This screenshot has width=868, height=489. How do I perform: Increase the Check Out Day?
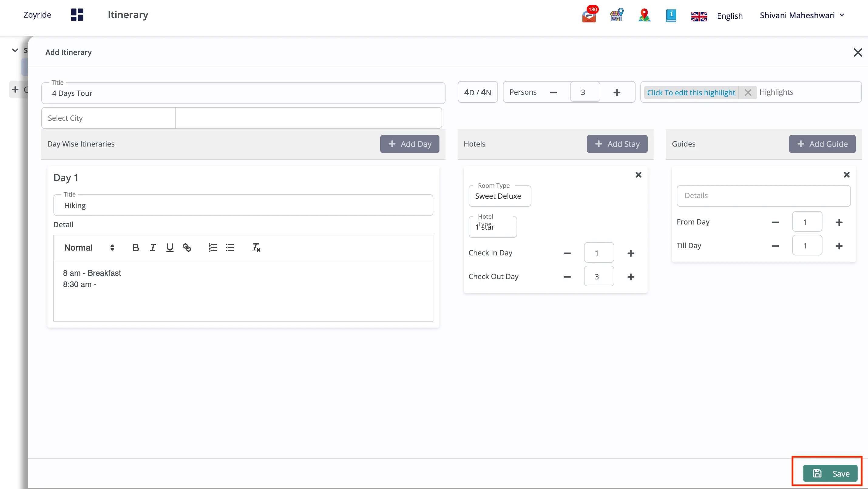(631, 276)
